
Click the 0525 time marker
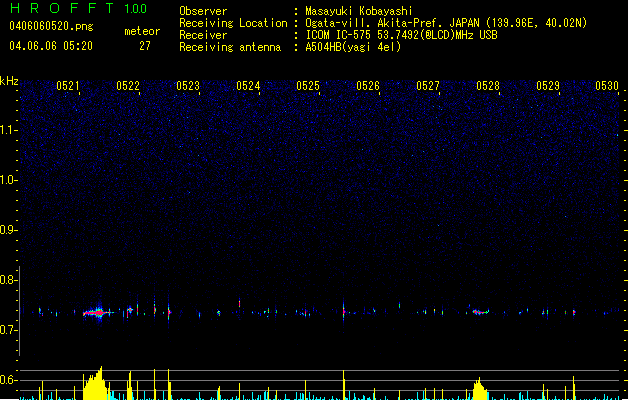(308, 86)
